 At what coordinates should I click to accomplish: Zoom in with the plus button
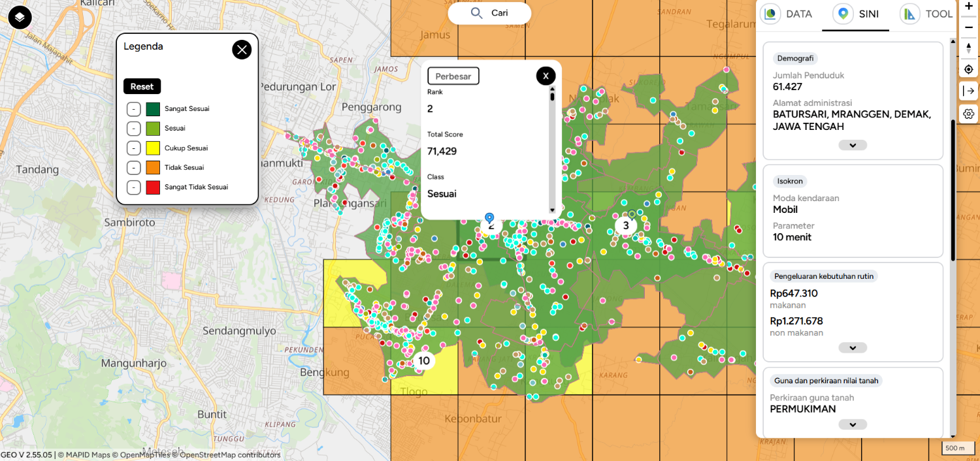pos(968,6)
